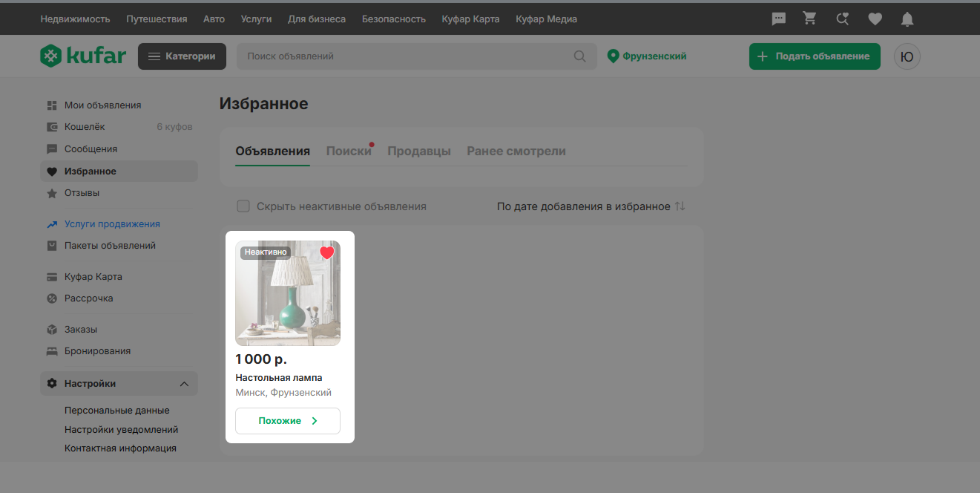Open Мои объявления in sidebar
This screenshot has width=980, height=493.
point(102,105)
